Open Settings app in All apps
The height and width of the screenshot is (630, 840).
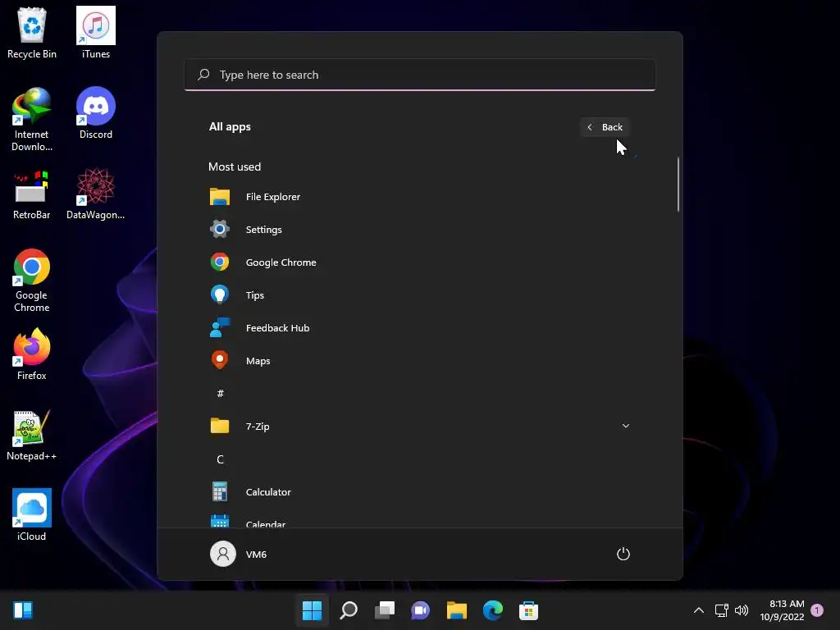tap(419, 230)
